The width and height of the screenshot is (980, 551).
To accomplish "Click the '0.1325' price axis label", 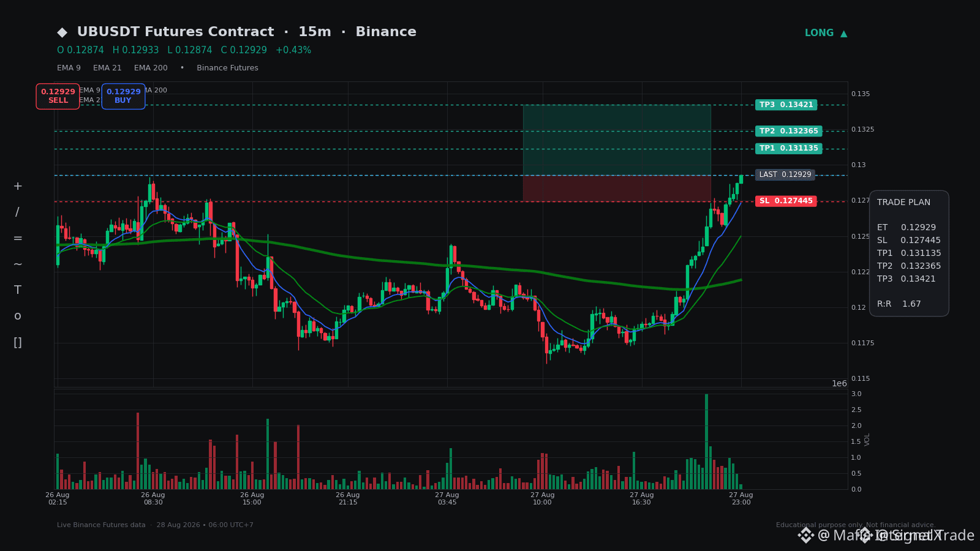I will coord(863,129).
